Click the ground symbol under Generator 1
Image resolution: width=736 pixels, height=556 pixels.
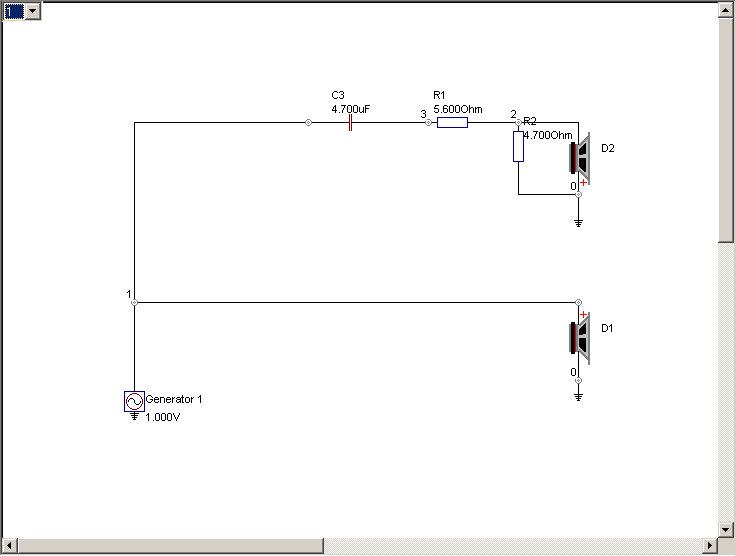pyautogui.click(x=134, y=416)
